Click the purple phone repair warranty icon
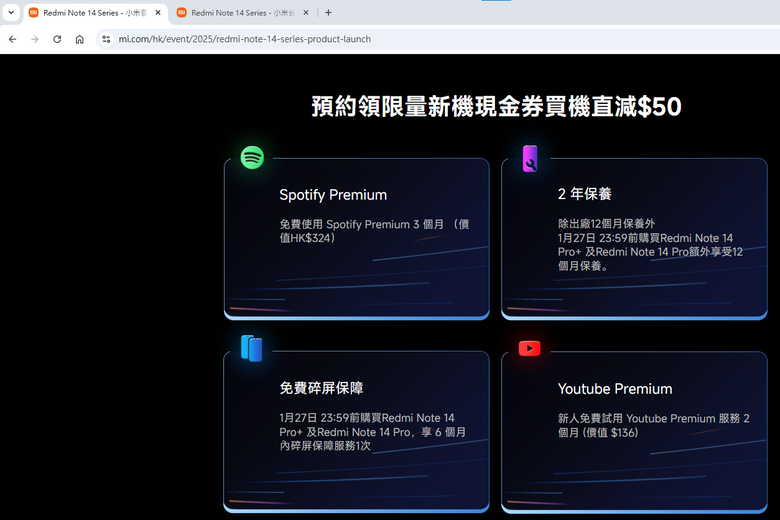 click(x=530, y=159)
